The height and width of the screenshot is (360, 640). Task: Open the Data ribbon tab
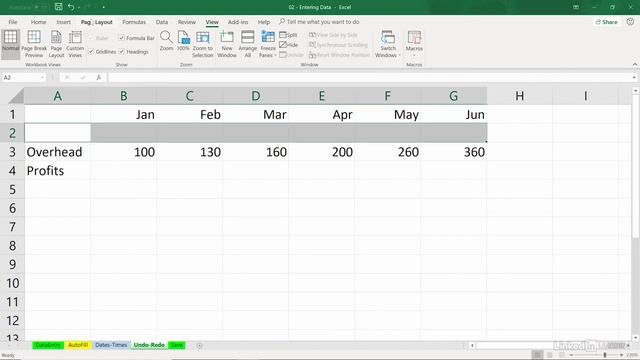pyautogui.click(x=162, y=22)
